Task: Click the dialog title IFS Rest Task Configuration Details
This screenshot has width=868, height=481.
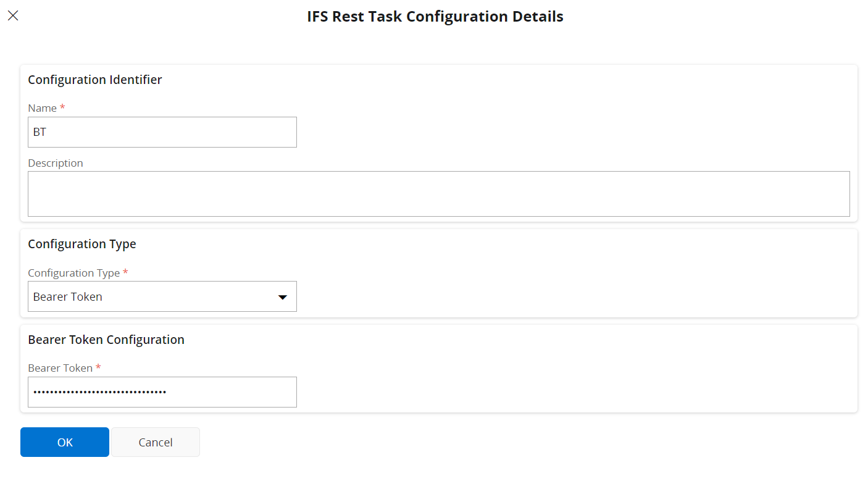Action: click(434, 16)
